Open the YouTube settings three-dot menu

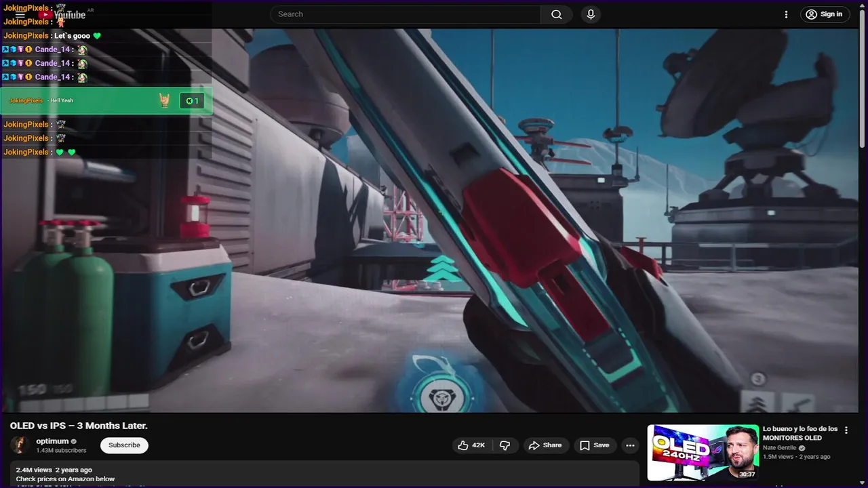click(x=786, y=14)
